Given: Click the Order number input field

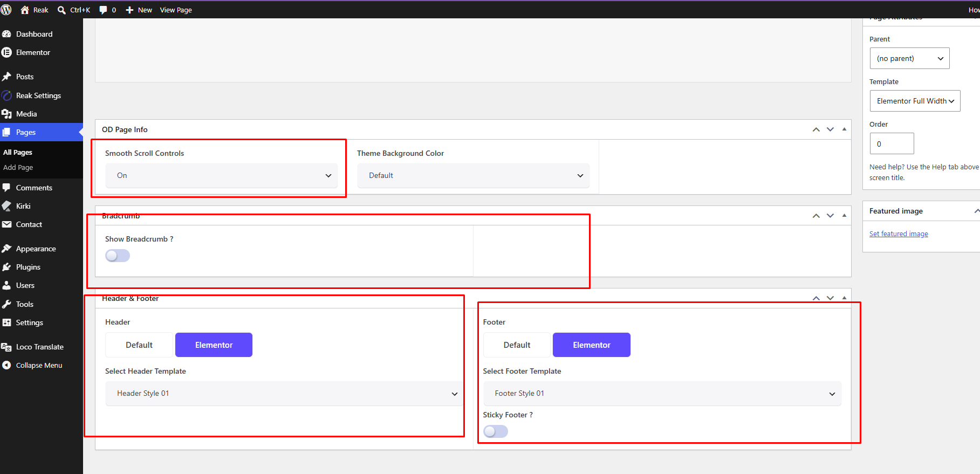Looking at the screenshot, I should [892, 143].
